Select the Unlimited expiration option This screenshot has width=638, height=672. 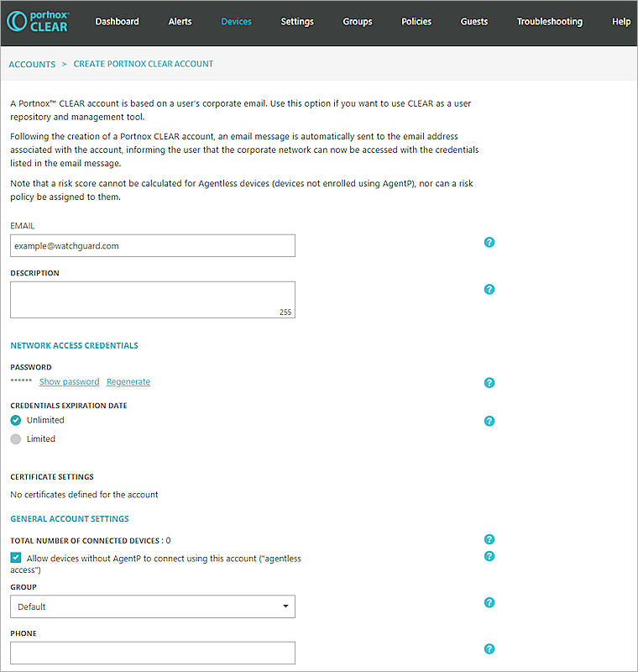tap(15, 420)
